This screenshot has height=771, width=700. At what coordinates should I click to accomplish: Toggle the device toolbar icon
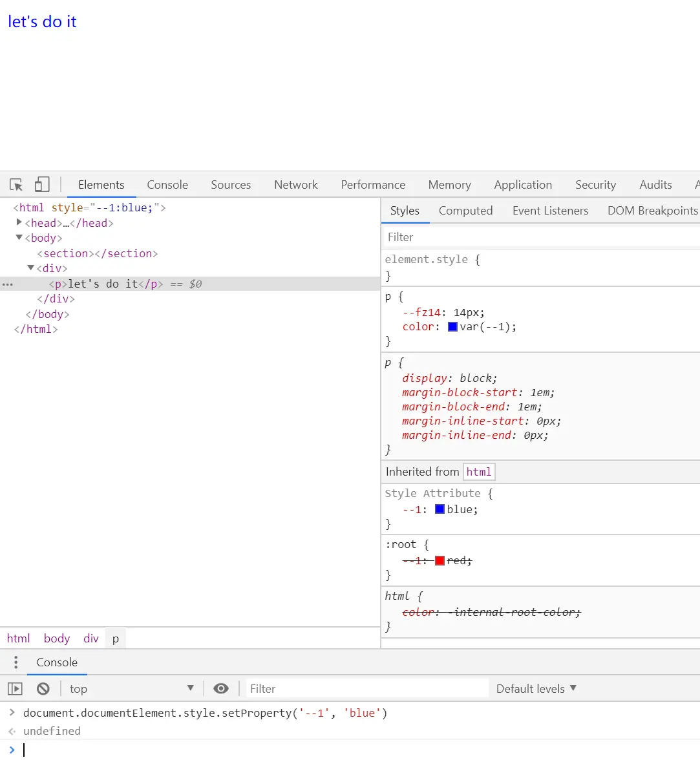pyautogui.click(x=42, y=185)
